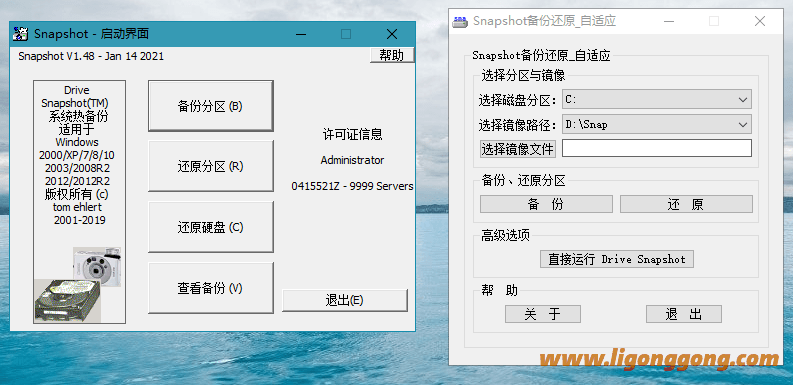
Task: Focus the image file path input field
Action: point(656,148)
